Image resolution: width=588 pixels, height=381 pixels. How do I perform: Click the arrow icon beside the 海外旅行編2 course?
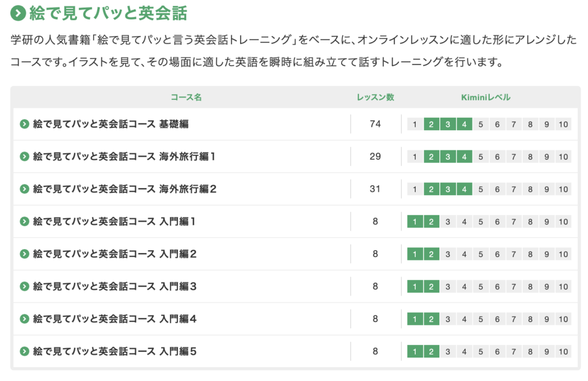point(24,189)
